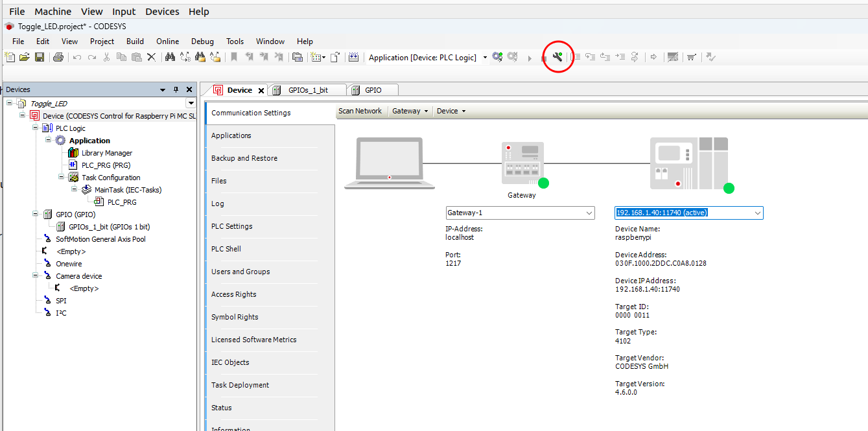Click the gateway device graphic

click(522, 163)
